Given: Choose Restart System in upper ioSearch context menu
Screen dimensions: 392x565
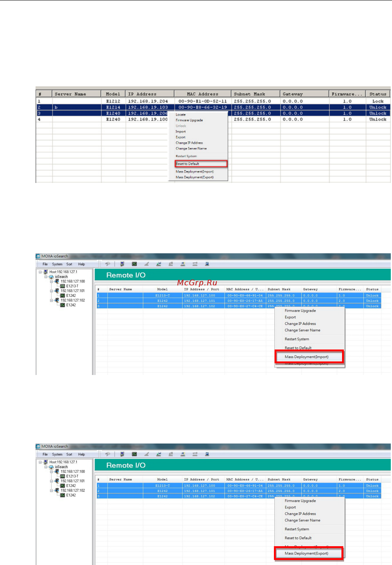Looking at the screenshot, I should coord(297,339).
